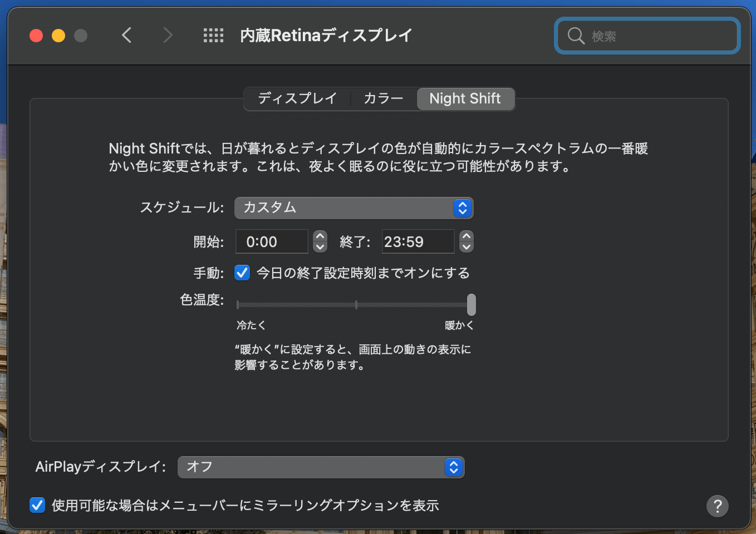This screenshot has width=756, height=534.
Task: Uncheck the mirroring options menu bar checkbox
Action: (x=37, y=505)
